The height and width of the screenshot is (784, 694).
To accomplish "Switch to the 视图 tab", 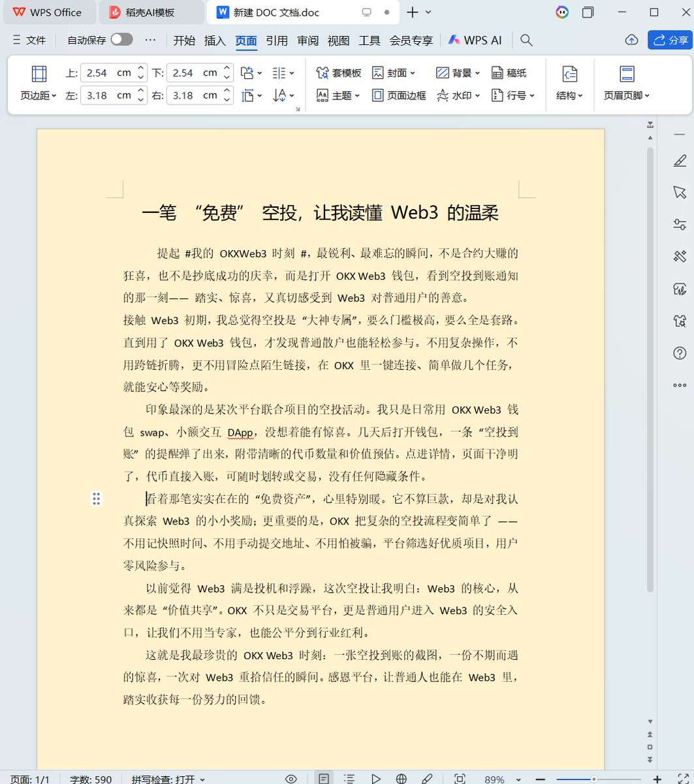I will pyautogui.click(x=338, y=40).
